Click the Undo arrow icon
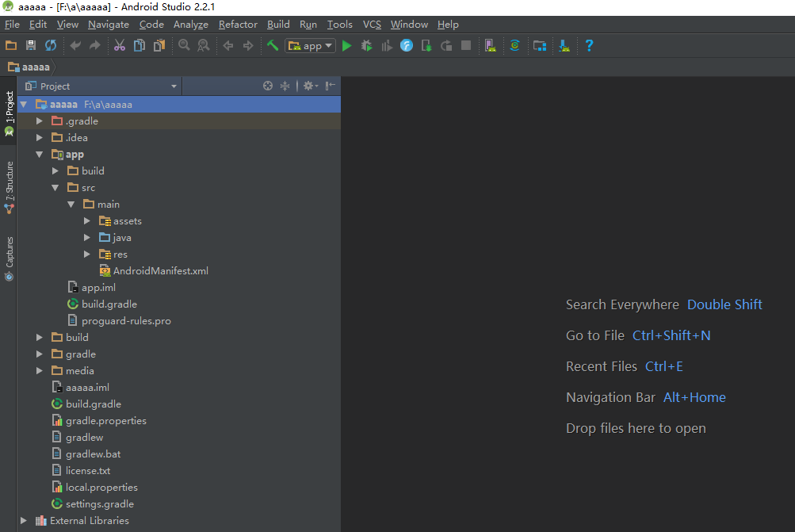 point(75,46)
